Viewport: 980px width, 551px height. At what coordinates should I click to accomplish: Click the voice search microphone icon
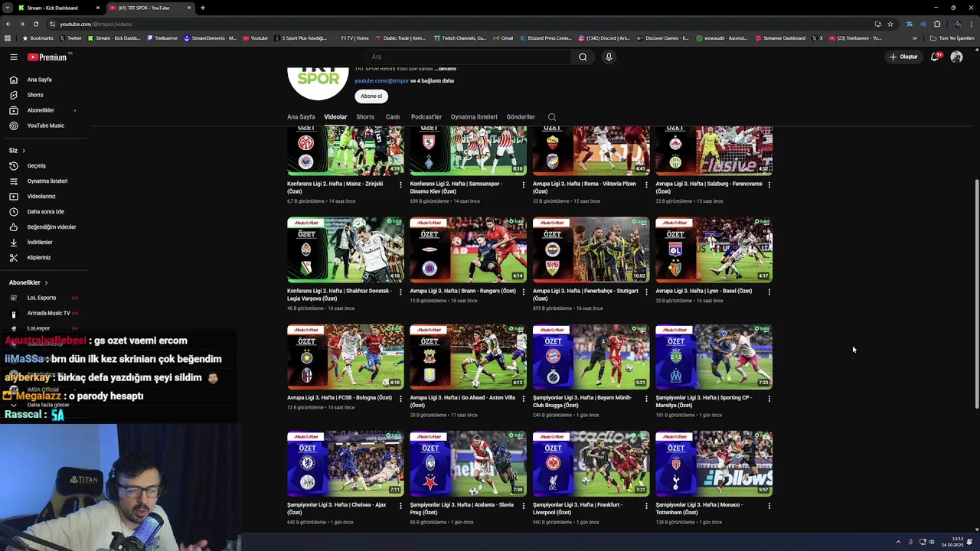[609, 57]
